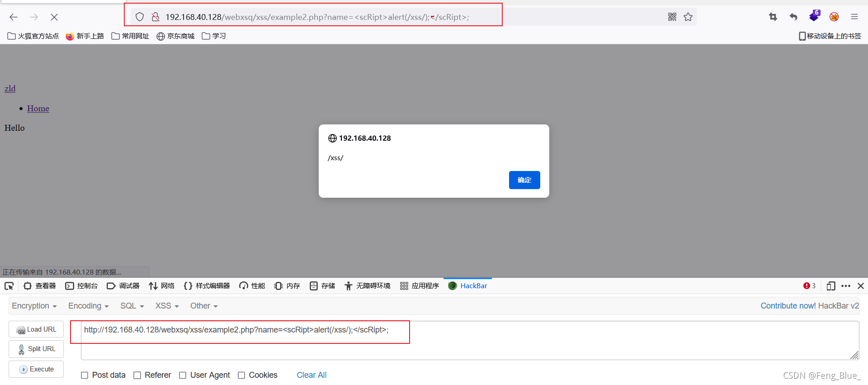Viewport: 868px width, 385px height.
Task: Open 常用网址 bookmark folder
Action: (130, 36)
